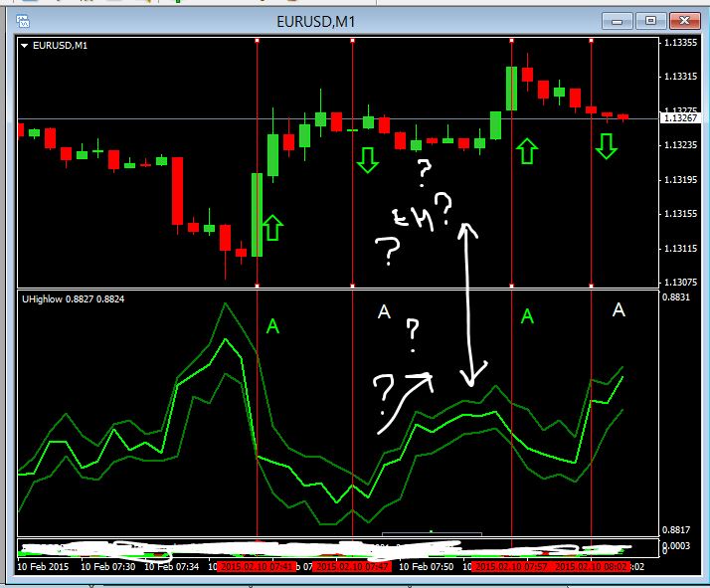710x588 pixels.
Task: Click the current price label 1.13267
Action: coord(680,118)
